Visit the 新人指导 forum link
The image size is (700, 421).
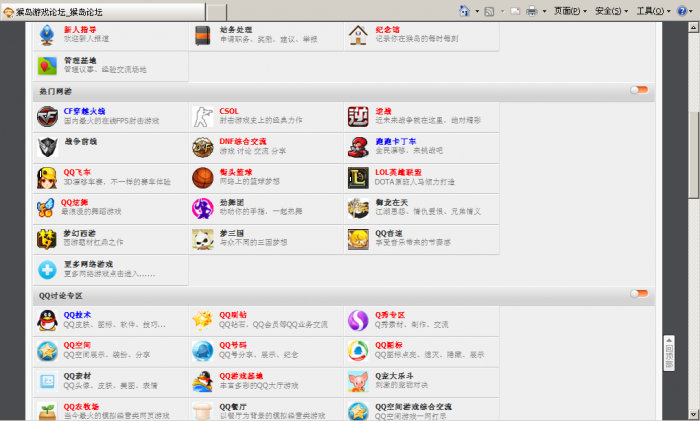tap(80, 29)
